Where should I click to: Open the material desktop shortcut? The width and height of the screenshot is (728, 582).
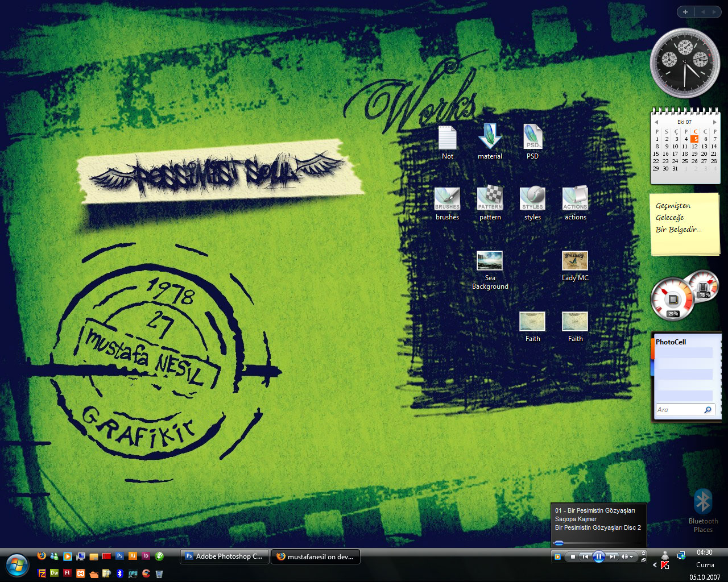pyautogui.click(x=490, y=142)
